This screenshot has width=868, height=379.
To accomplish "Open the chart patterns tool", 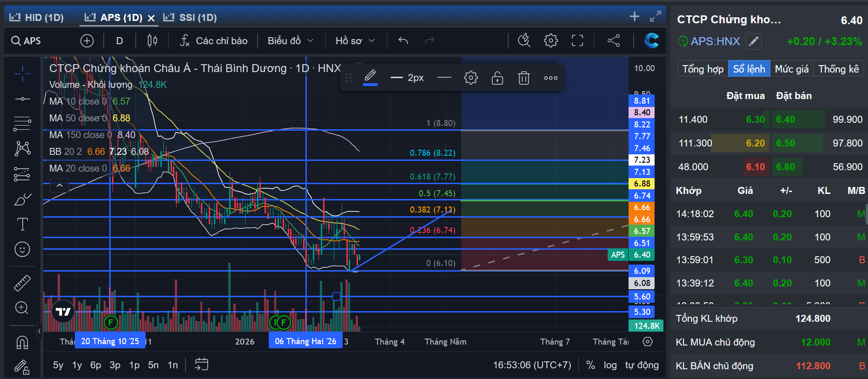I will pos(22,149).
